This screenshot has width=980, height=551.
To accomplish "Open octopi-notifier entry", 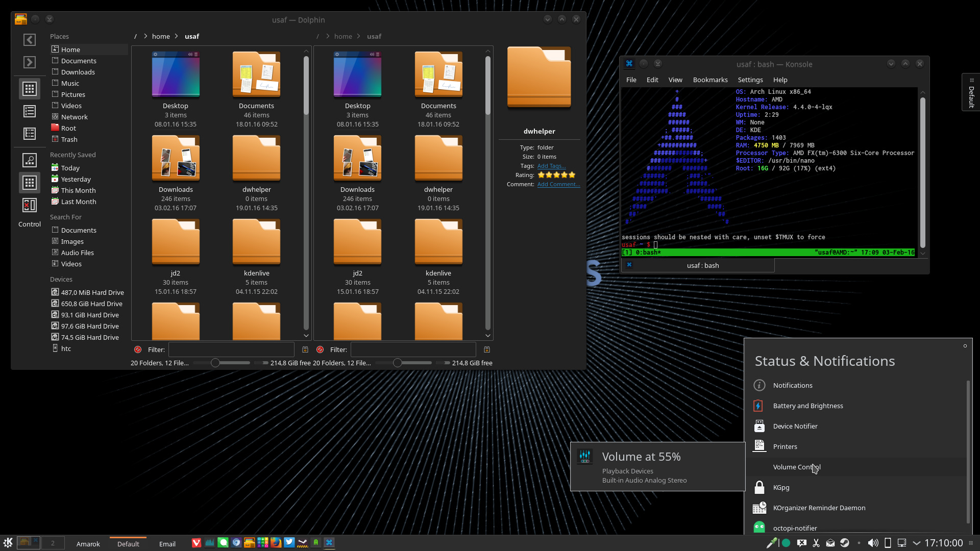I will click(x=860, y=528).
